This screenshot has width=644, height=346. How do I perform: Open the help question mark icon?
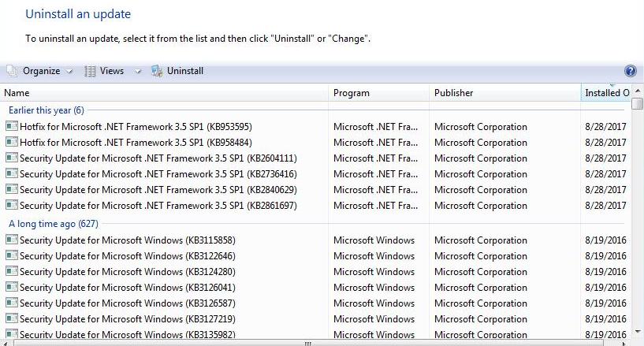pos(630,71)
